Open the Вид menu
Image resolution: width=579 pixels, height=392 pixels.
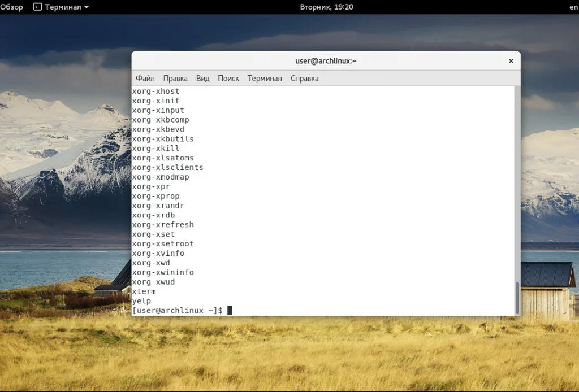click(202, 79)
